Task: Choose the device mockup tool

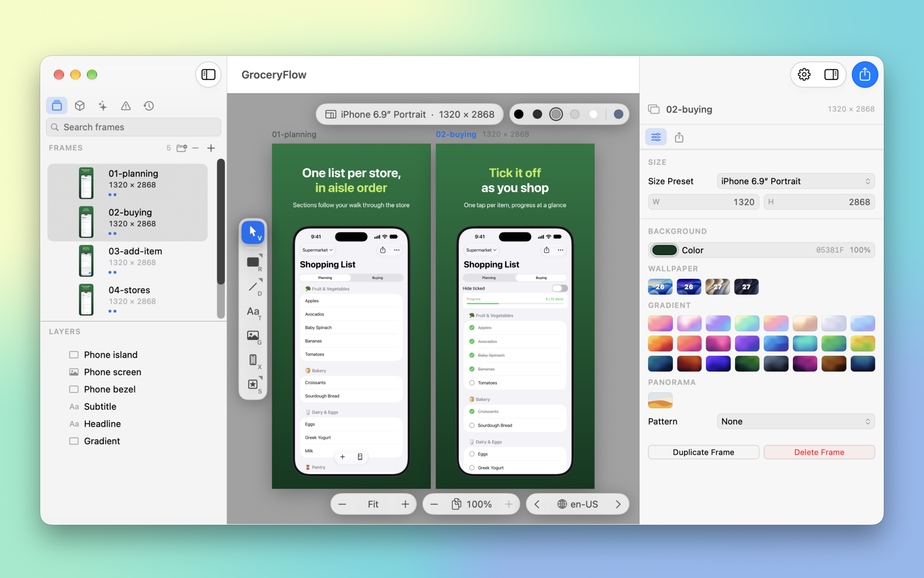Action: [253, 360]
